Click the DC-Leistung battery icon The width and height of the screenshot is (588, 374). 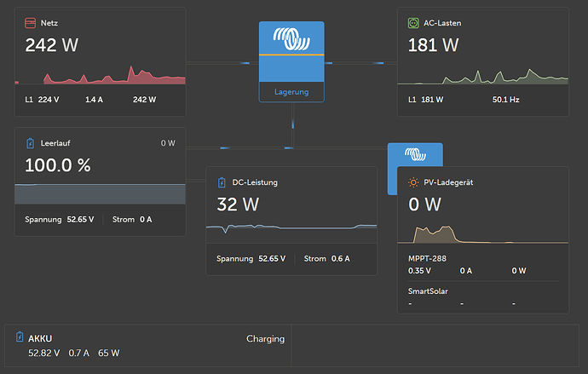221,182
